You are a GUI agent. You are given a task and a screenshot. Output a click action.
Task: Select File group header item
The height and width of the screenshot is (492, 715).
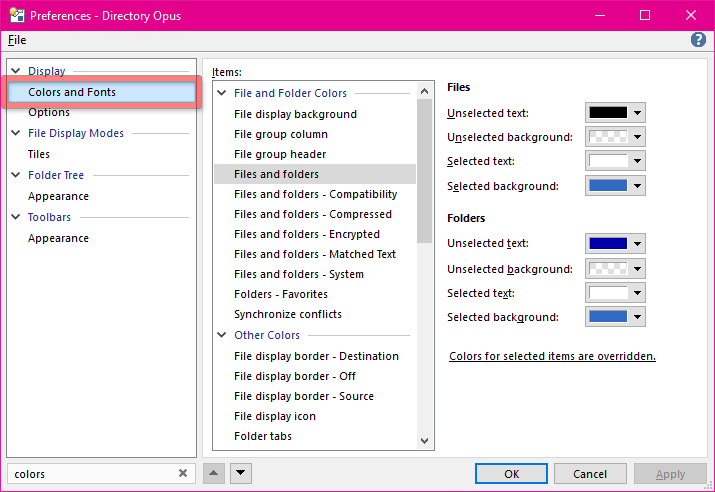click(315, 154)
